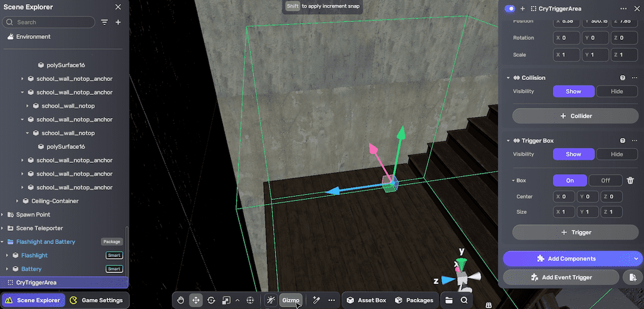Click the Add Event Trigger button

tap(561, 277)
